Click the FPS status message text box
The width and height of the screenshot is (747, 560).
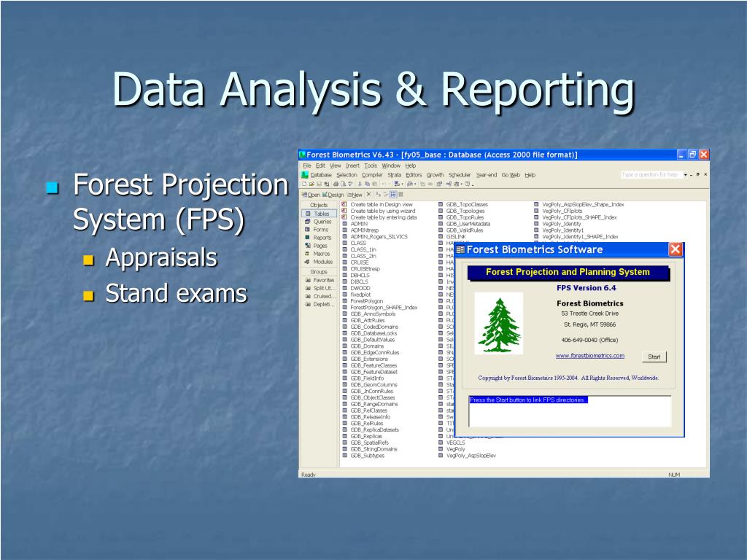point(570,411)
